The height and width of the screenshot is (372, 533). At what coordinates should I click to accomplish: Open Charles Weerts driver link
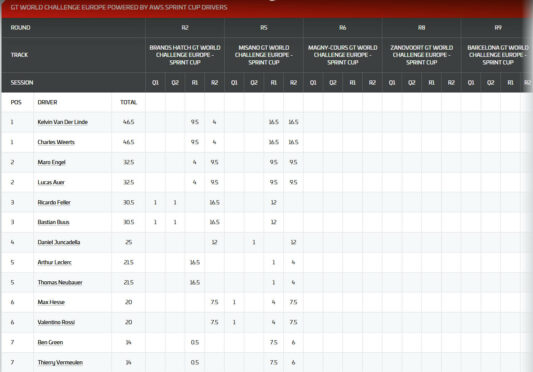56,142
